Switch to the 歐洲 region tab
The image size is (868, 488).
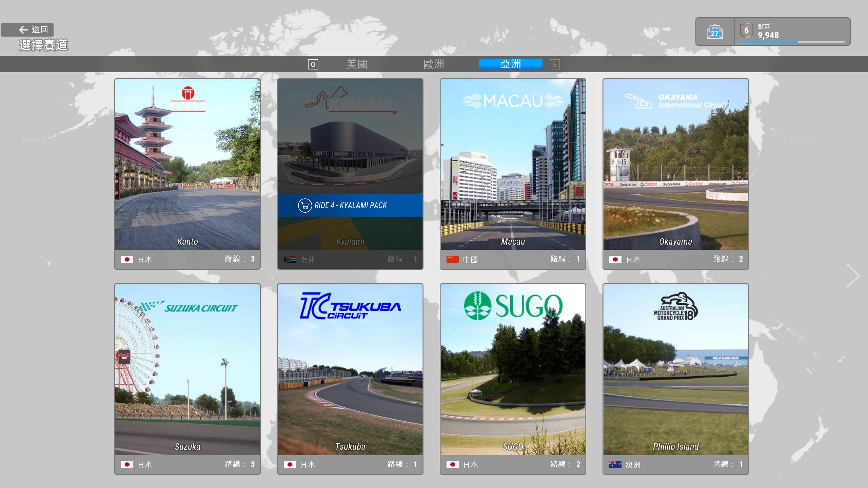[434, 64]
